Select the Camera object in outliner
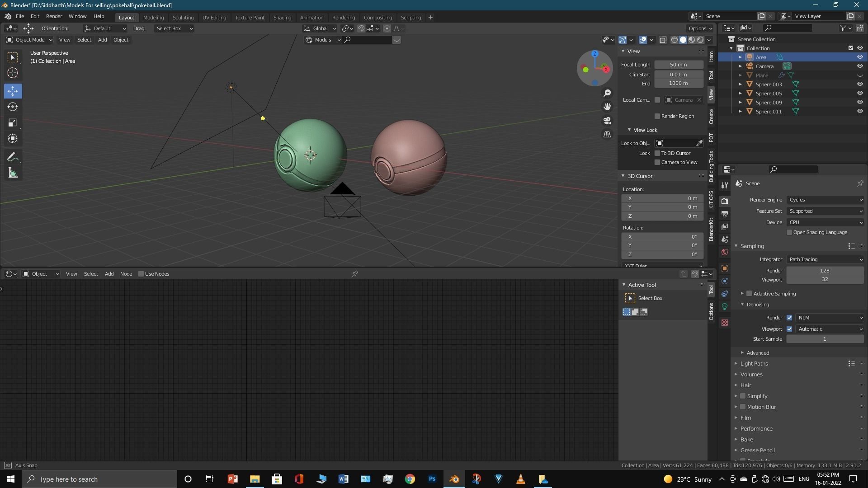The image size is (868, 488). pyautogui.click(x=764, y=66)
